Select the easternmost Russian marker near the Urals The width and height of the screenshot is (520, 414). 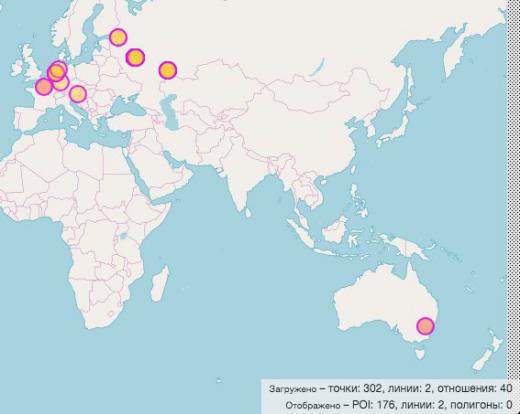point(167,70)
